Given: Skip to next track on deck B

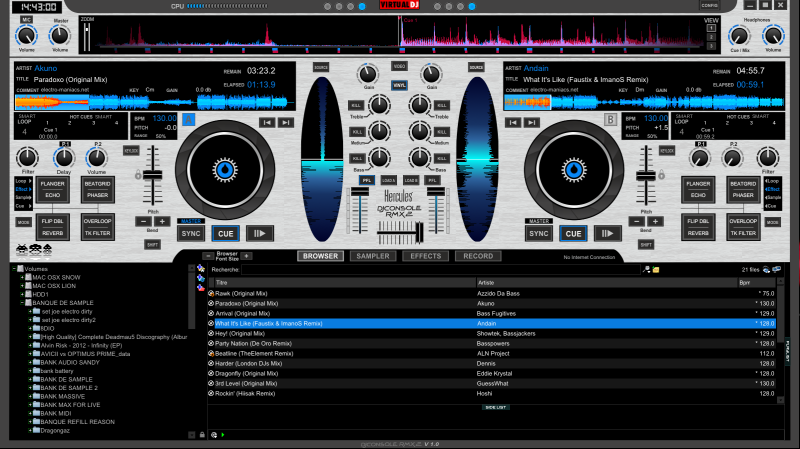Looking at the screenshot, I should (x=532, y=122).
